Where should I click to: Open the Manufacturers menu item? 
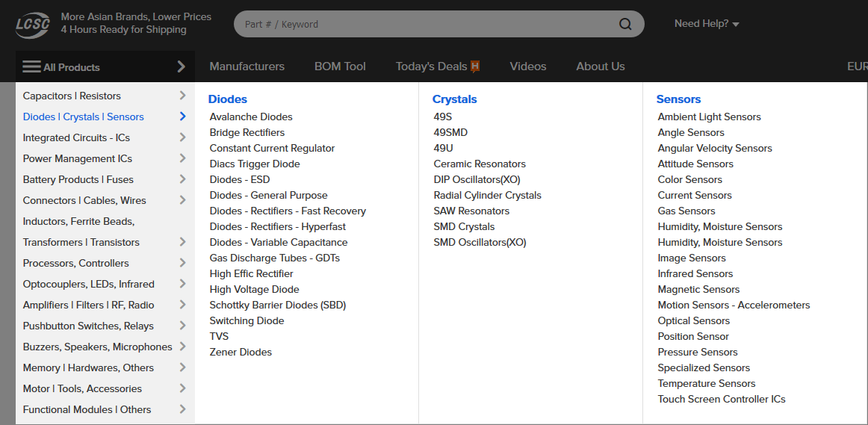click(247, 66)
